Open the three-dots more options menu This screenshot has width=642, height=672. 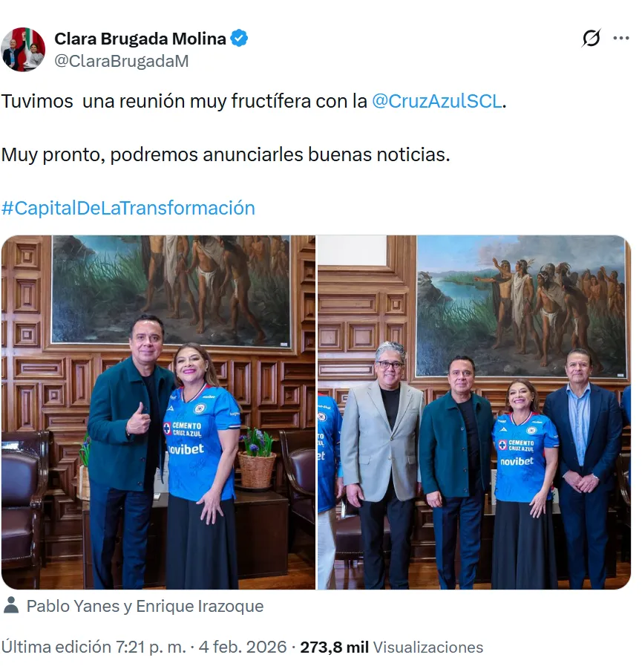coord(621,38)
